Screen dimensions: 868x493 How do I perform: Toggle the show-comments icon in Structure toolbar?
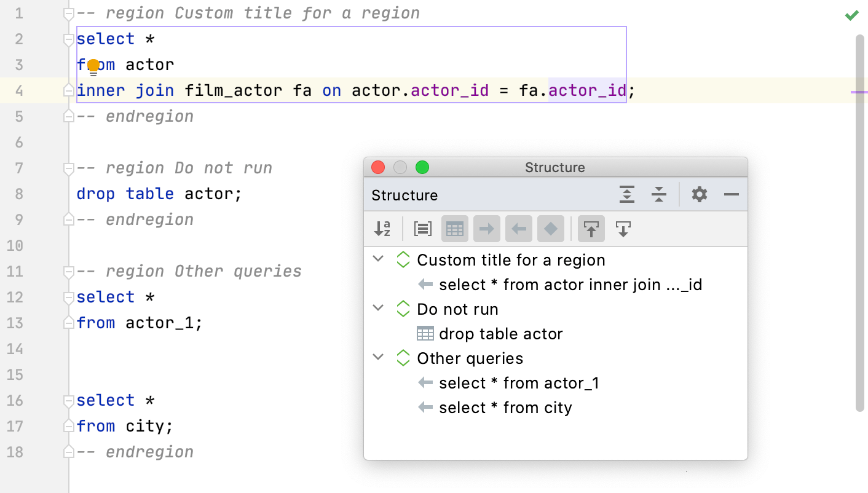(422, 229)
